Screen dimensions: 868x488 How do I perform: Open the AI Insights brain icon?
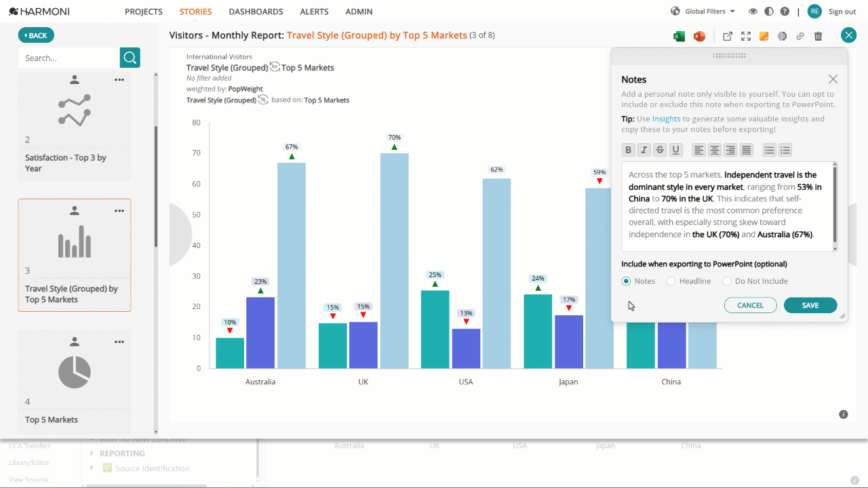[x=782, y=37]
